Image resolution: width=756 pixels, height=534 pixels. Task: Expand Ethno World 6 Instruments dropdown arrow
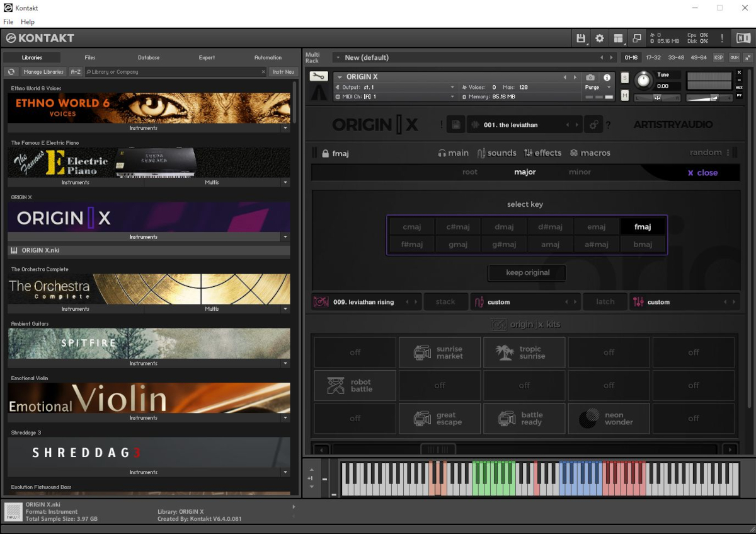click(285, 128)
